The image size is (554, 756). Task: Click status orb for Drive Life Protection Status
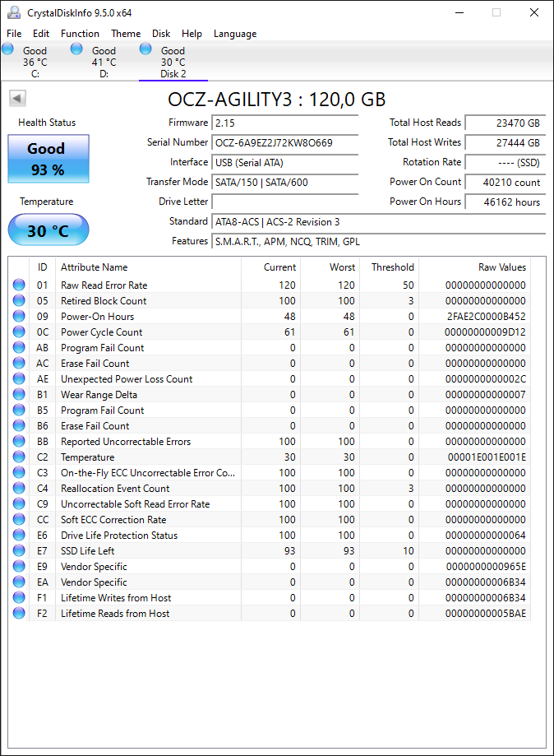point(19,535)
